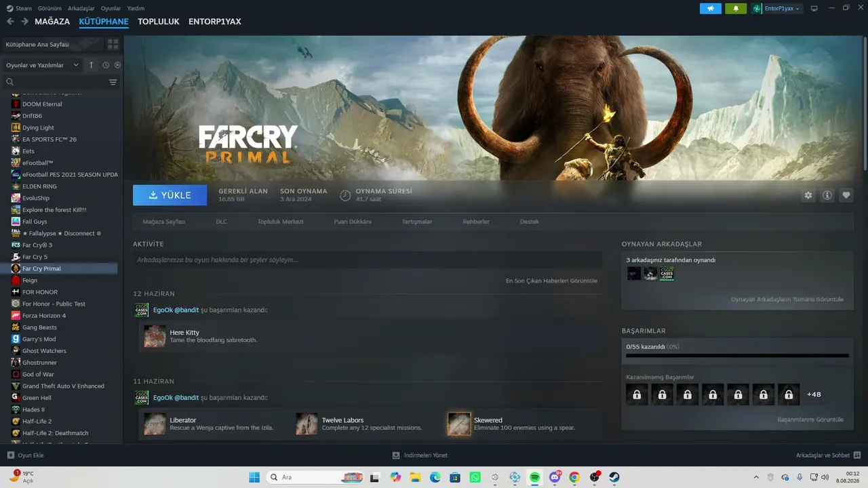
Task: View Oynayan Arkadaşların Tümünü link
Action: [787, 300]
